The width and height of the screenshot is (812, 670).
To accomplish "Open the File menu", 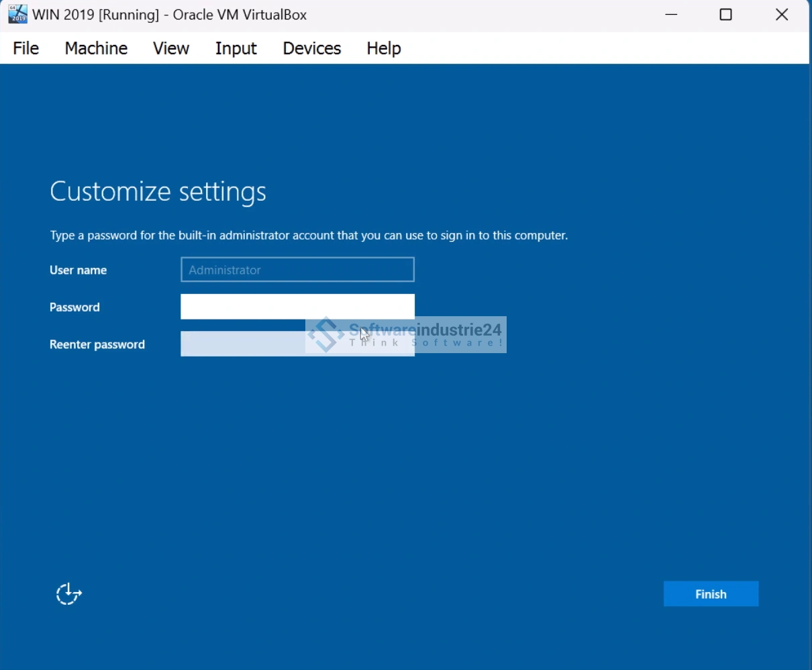I will pos(26,48).
